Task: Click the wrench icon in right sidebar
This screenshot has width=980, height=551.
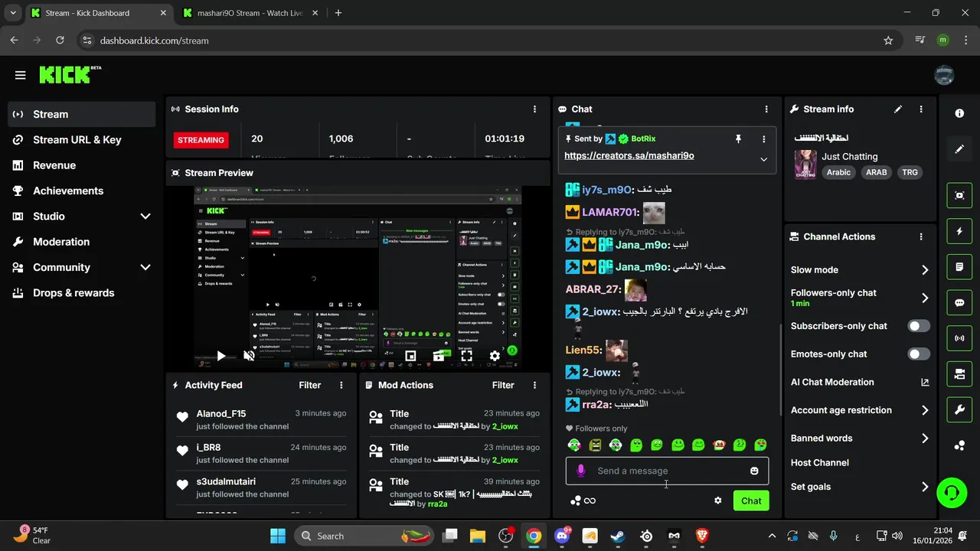Action: [x=959, y=409]
